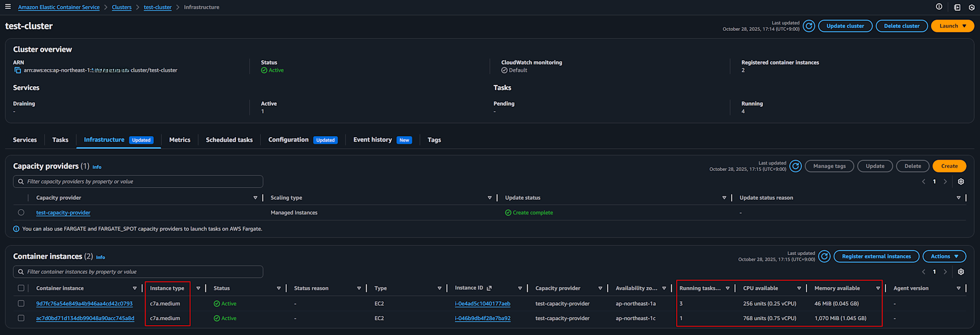Click the search icon in container instances filter
The height and width of the screenshot is (335, 980).
click(21, 272)
